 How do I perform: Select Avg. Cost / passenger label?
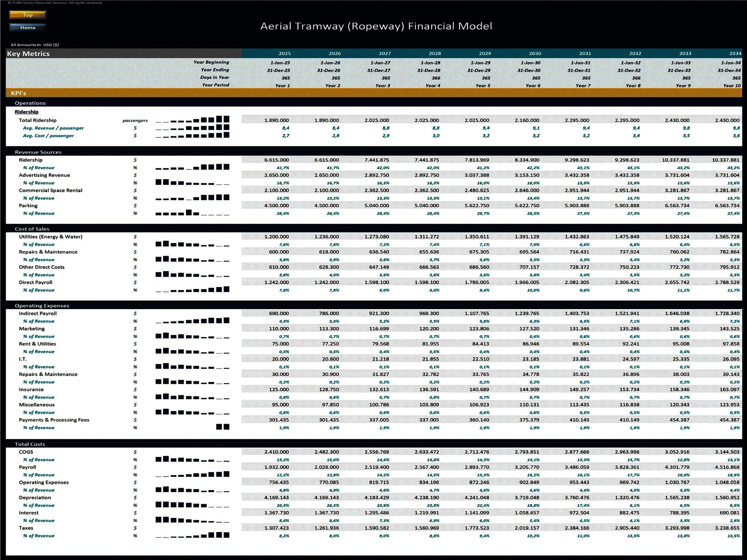click(x=48, y=136)
